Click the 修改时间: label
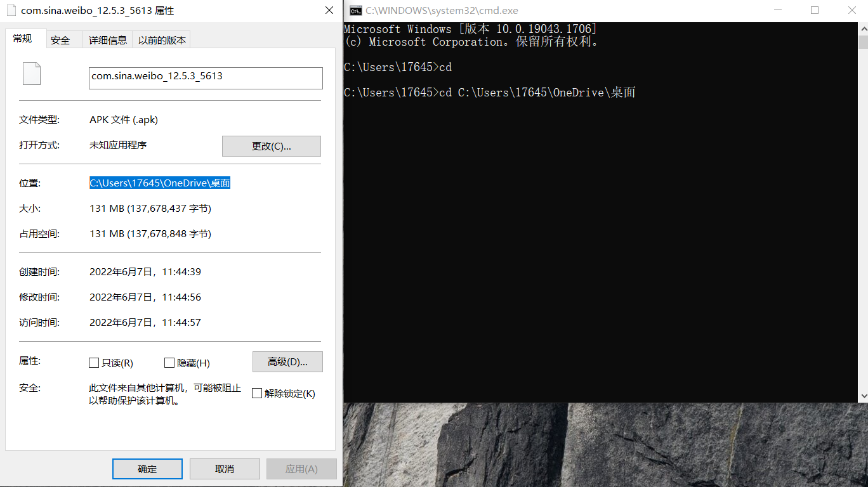The height and width of the screenshot is (487, 868). click(x=39, y=297)
